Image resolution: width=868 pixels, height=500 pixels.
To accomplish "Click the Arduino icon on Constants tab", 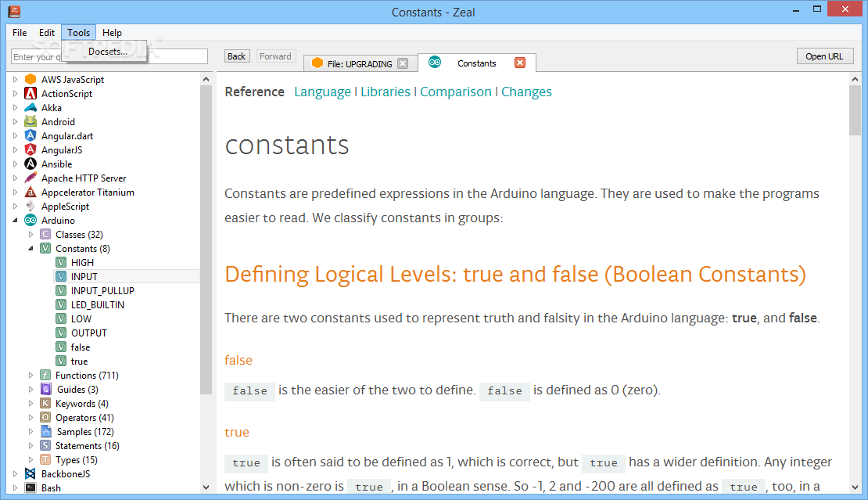I will [435, 62].
